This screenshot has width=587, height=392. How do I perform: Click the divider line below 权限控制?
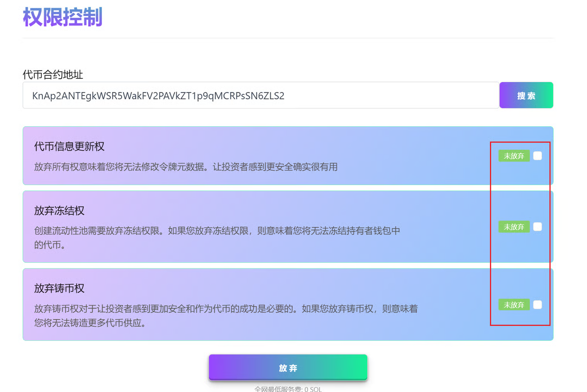288,38
